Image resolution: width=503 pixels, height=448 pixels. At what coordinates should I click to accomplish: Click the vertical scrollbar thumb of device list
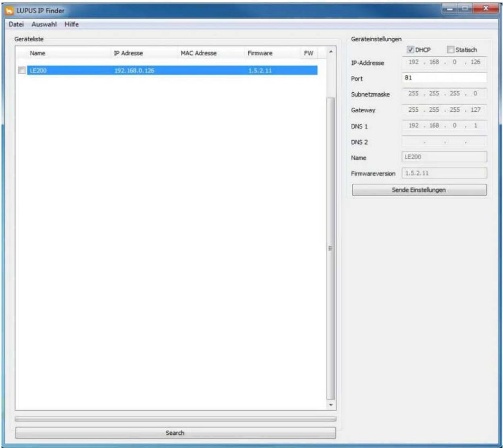pyautogui.click(x=331, y=249)
